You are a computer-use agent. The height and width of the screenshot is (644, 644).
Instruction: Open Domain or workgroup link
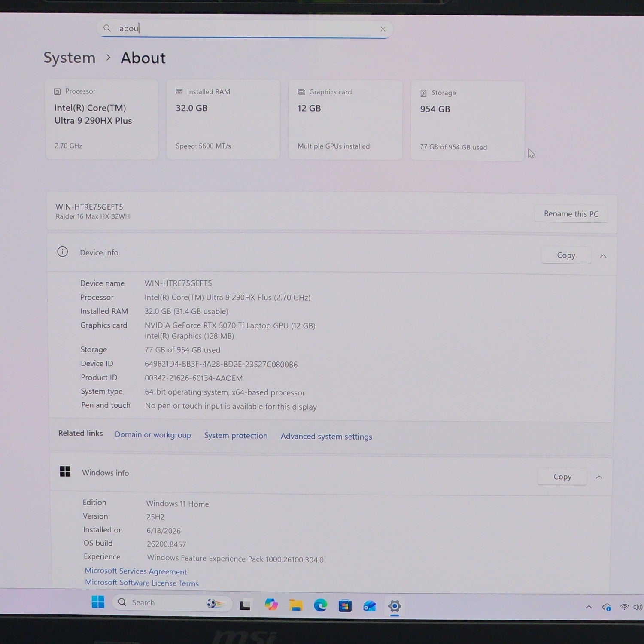(x=153, y=434)
